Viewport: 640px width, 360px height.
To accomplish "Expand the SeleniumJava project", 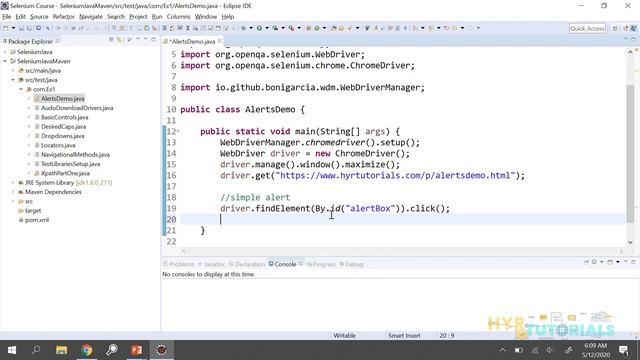I will tap(5, 52).
